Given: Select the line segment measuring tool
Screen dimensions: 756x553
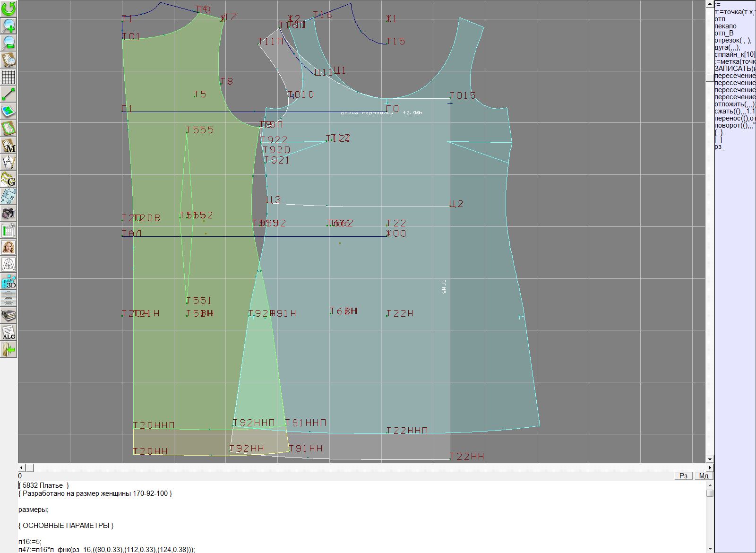Looking at the screenshot, I should point(9,94).
